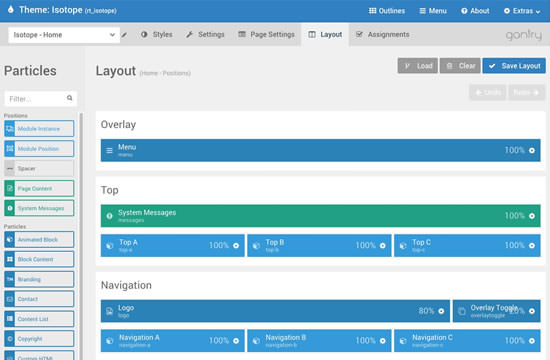Image resolution: width=550 pixels, height=360 pixels.
Task: Open settings gear on Top C block
Action: click(x=532, y=246)
